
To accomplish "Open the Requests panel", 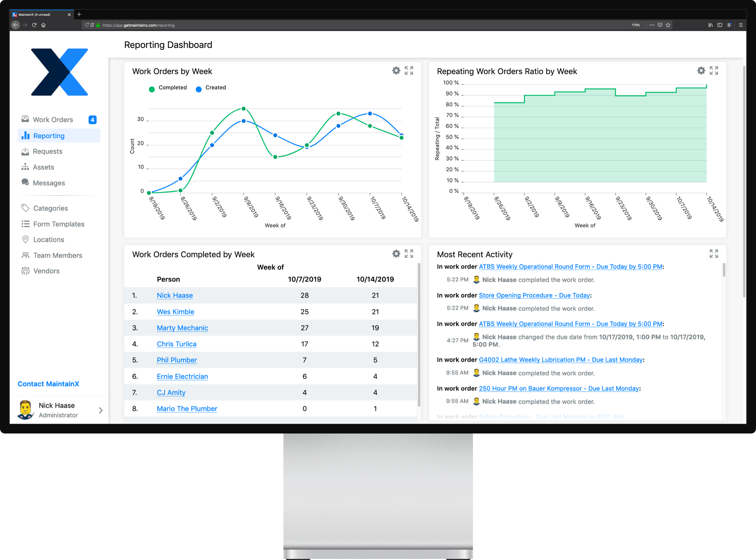I will [47, 151].
